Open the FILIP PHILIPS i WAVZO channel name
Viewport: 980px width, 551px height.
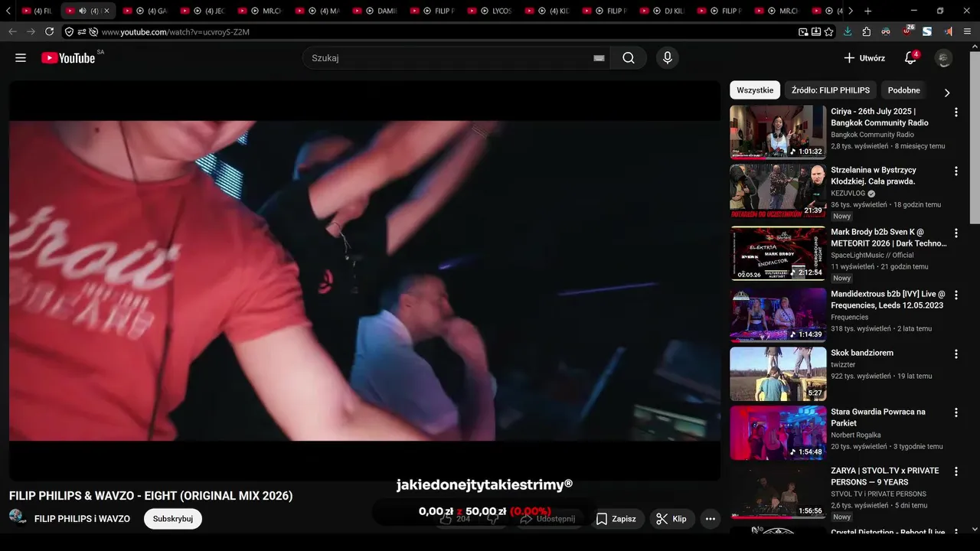click(82, 519)
